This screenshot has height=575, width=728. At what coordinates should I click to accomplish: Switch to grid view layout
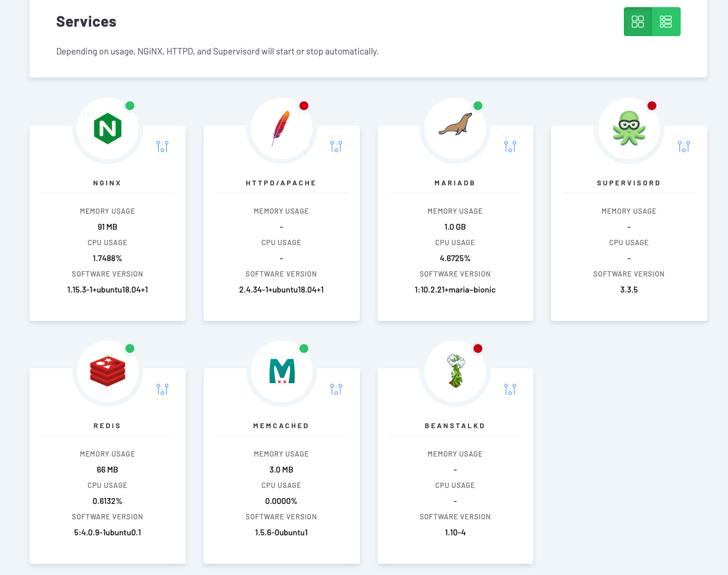pos(637,22)
